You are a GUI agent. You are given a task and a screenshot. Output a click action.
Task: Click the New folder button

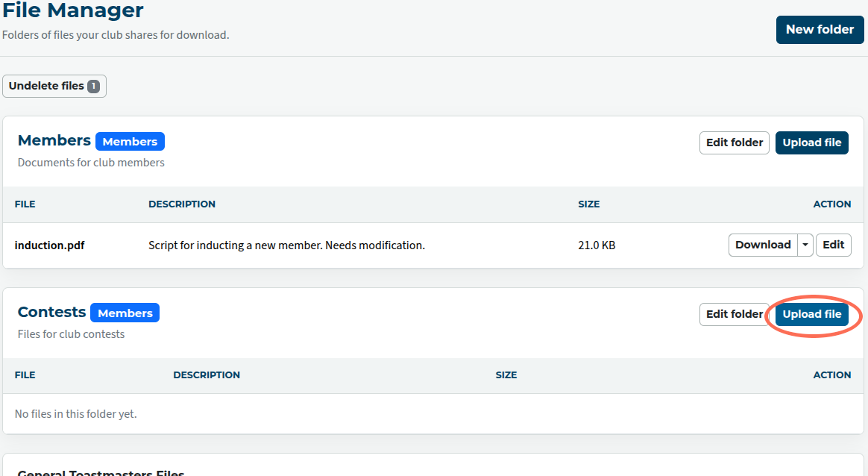click(820, 30)
